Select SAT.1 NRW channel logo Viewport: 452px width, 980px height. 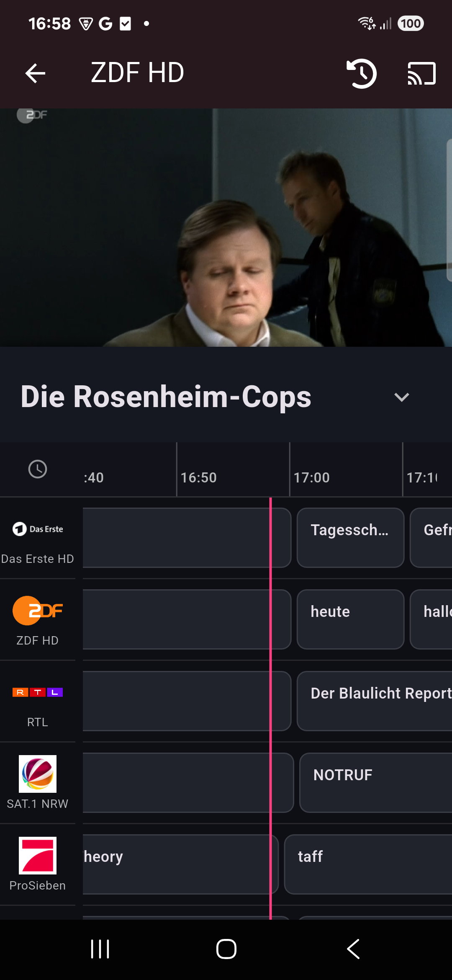38,774
